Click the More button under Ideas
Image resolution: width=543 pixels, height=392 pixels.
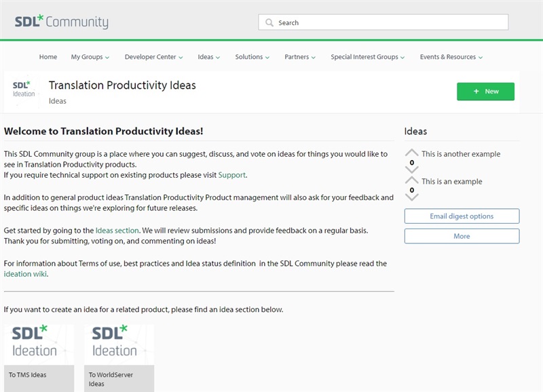coord(462,236)
